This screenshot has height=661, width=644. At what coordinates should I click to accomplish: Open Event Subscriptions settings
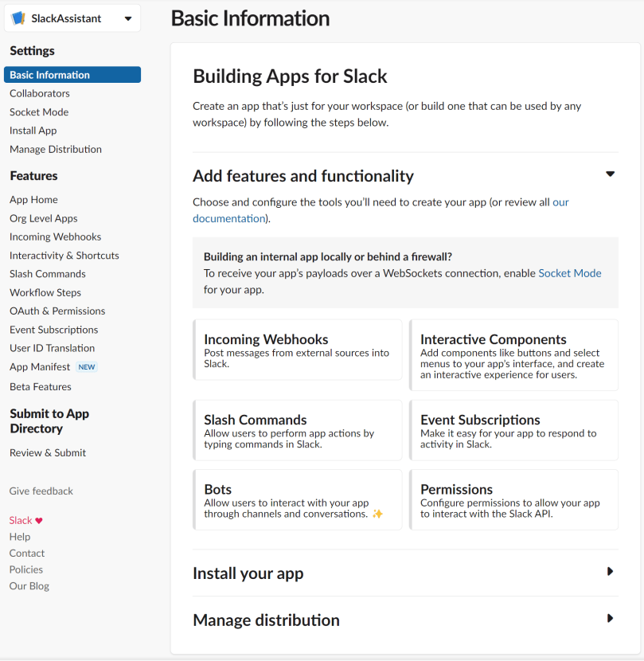pos(53,329)
